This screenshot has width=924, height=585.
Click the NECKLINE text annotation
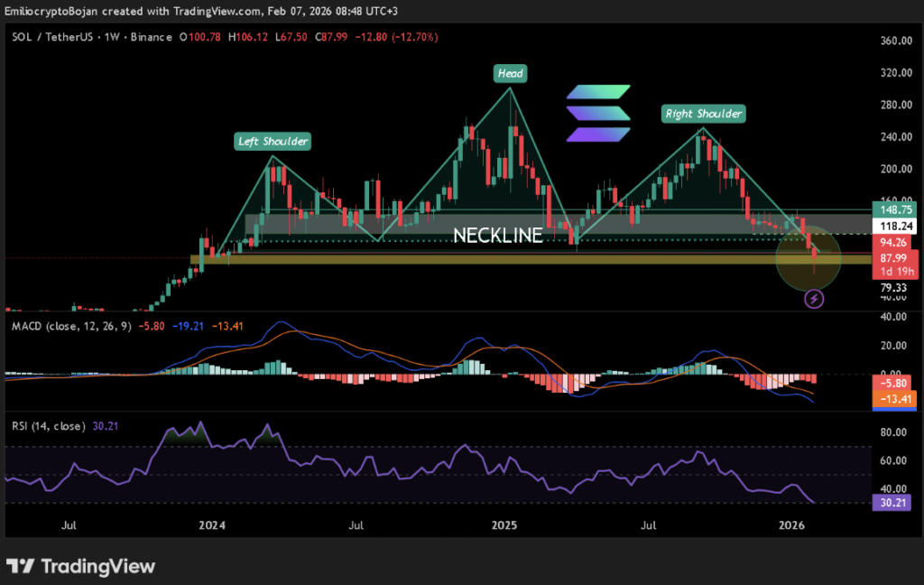coord(497,236)
